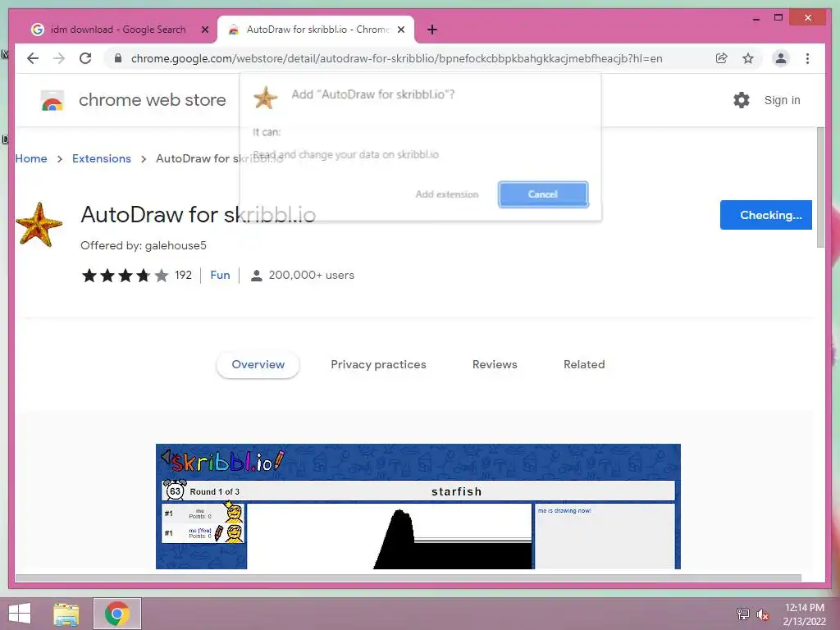Click the chrome web store title text
Viewport: 840px width, 630px height.
point(152,100)
